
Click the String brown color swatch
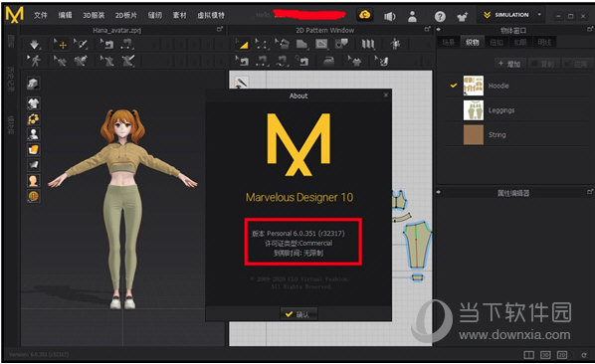pos(474,134)
